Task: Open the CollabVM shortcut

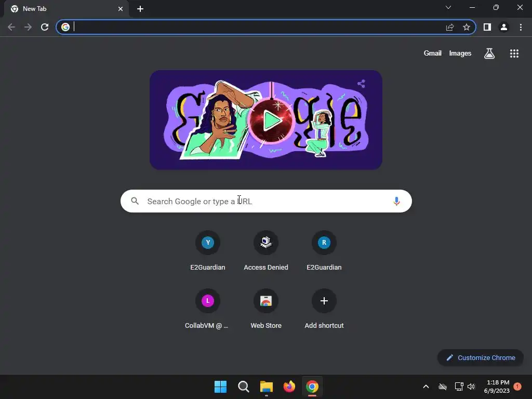Action: 208,309
